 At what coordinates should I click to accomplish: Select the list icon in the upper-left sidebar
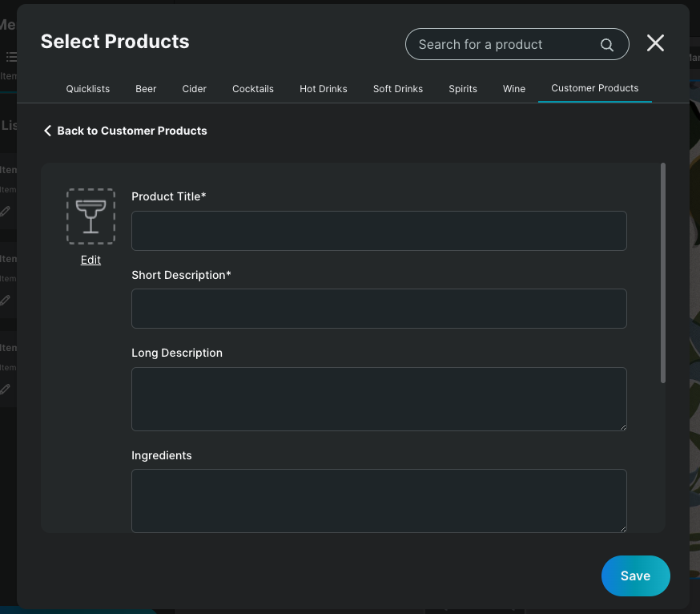(x=11, y=56)
